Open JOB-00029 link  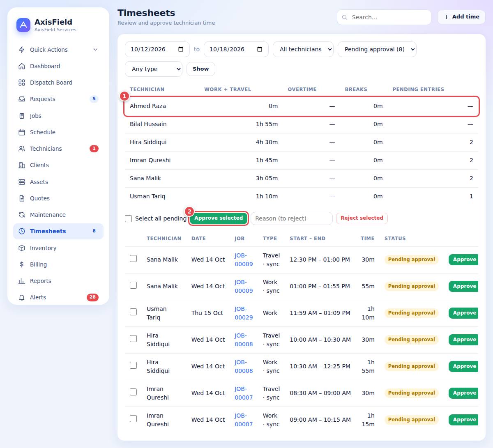[244, 313]
